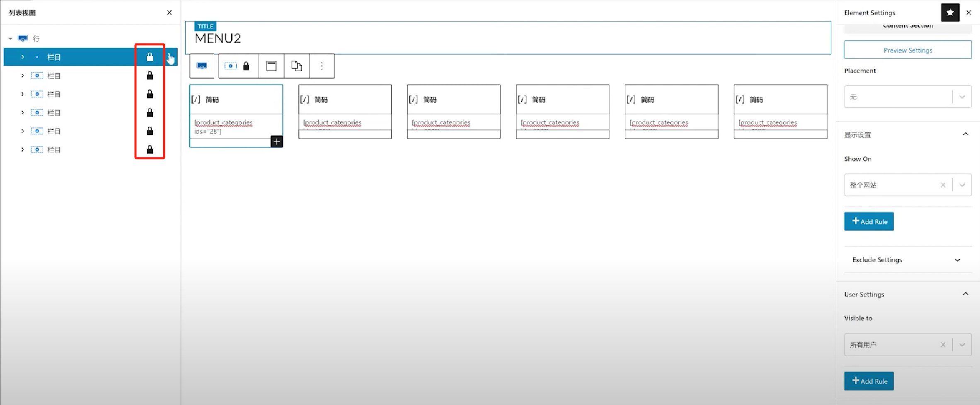Open the Placement dropdown showing 无

(x=908, y=97)
